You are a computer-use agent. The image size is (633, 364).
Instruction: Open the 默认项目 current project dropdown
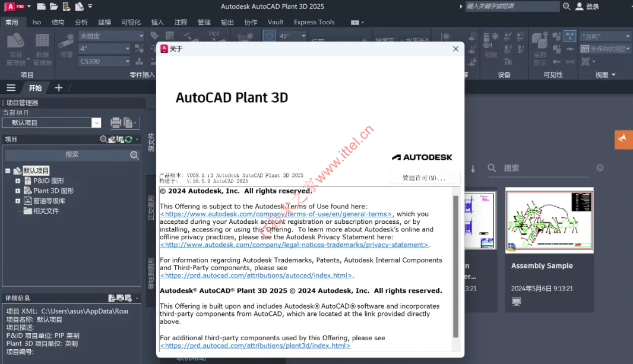click(x=96, y=123)
